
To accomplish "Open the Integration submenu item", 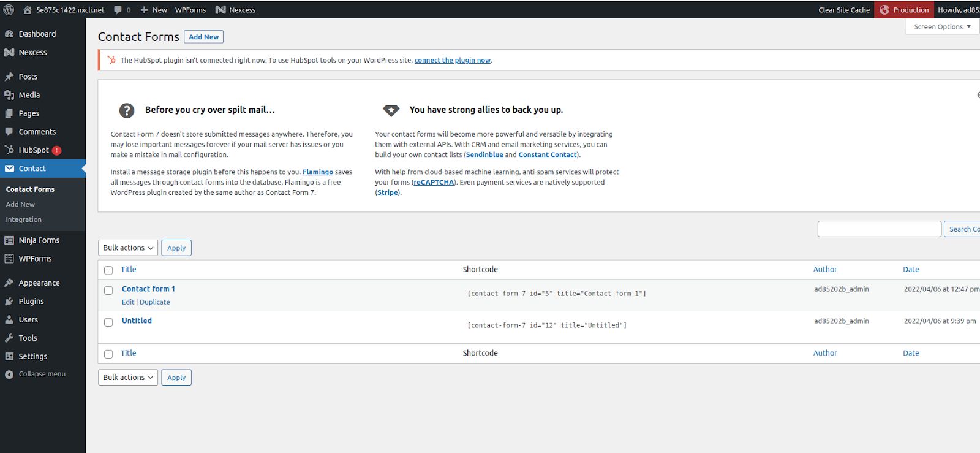I will coord(24,219).
